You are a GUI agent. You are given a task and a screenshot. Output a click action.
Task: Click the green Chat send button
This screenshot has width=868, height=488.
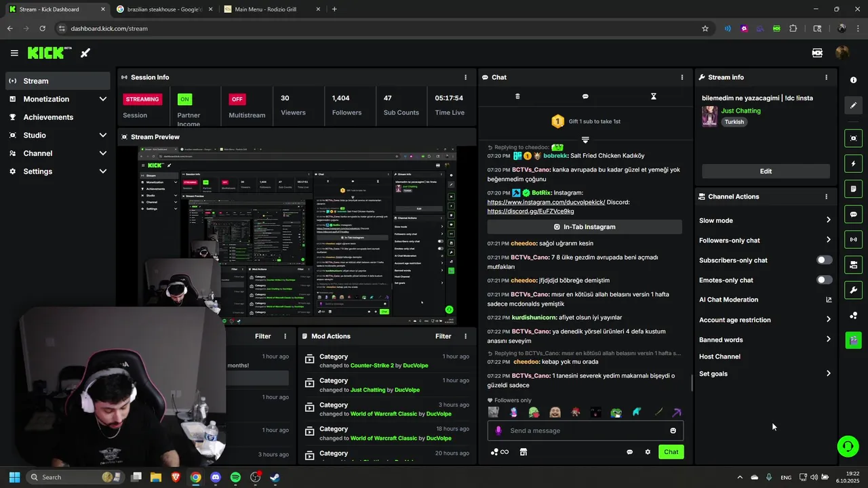pyautogui.click(x=671, y=452)
